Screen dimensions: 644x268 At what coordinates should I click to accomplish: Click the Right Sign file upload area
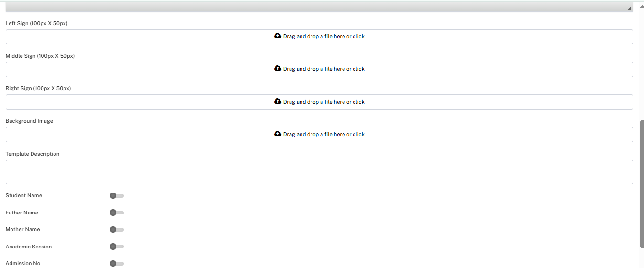coord(319,102)
